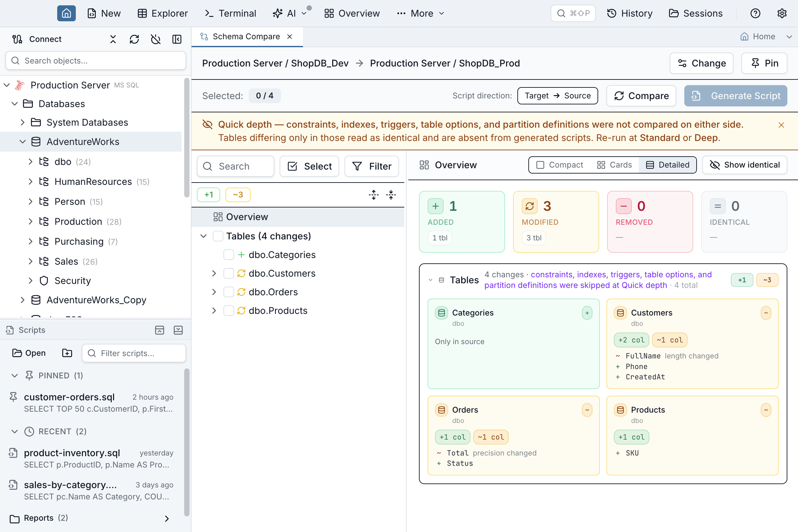Open the Terminal view
Viewport: 798px width, 532px height.
pos(231,13)
